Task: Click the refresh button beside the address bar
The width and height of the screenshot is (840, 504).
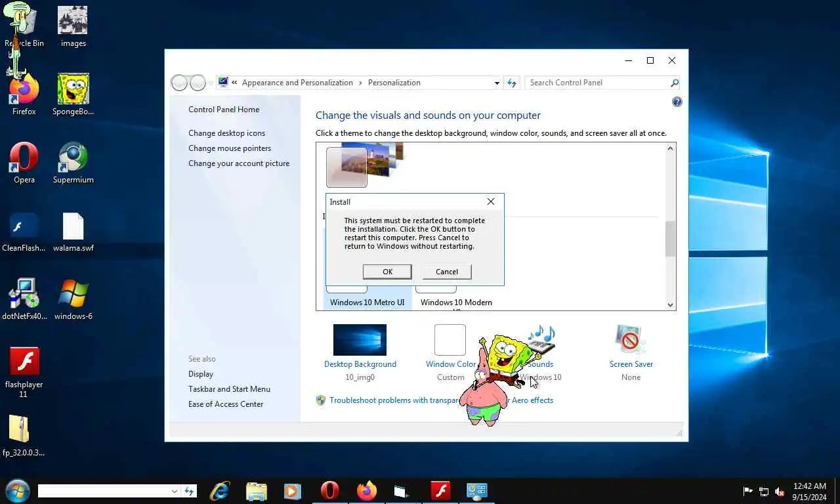Action: [513, 83]
